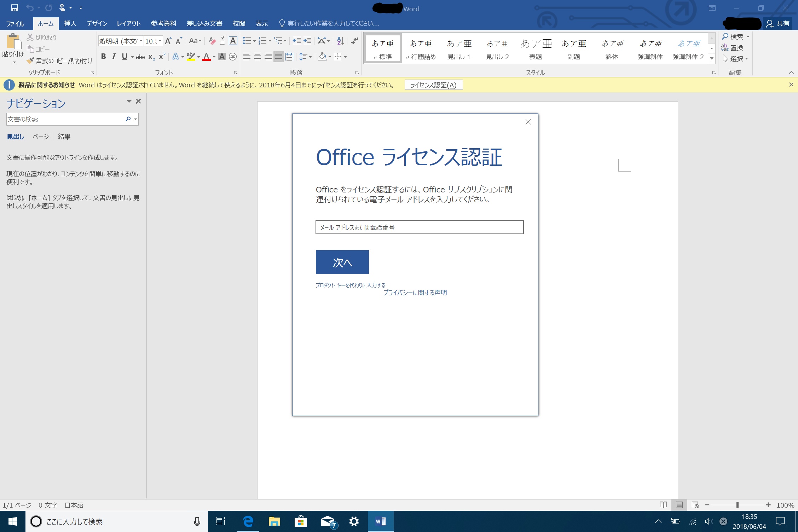This screenshot has width=798, height=532.
Task: Apply yellow text highlight color
Action: [191, 57]
